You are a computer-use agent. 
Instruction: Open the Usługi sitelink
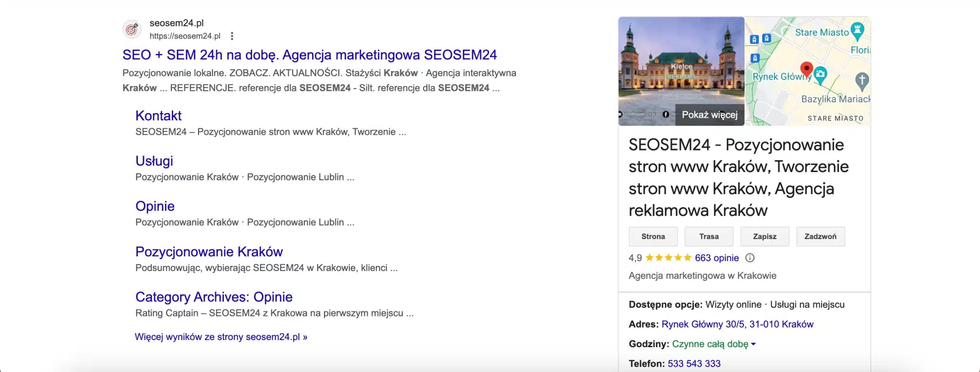pos(154,161)
